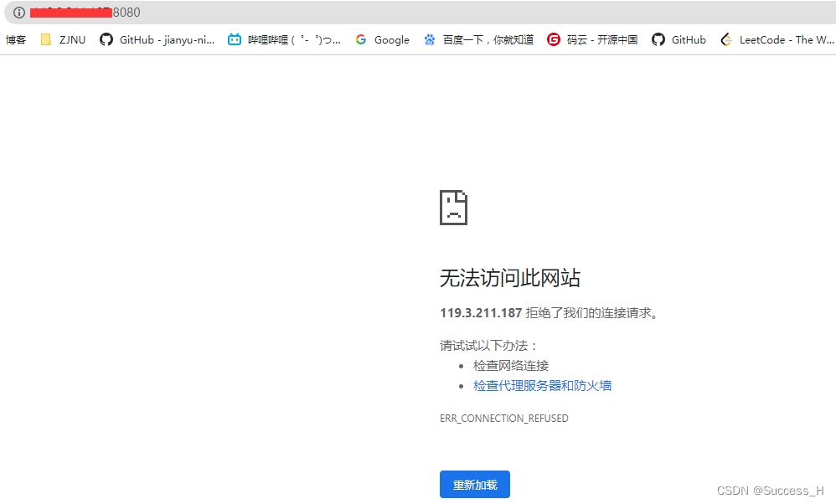Click the LeetCode favicon
This screenshot has width=836, height=504.
pos(725,39)
